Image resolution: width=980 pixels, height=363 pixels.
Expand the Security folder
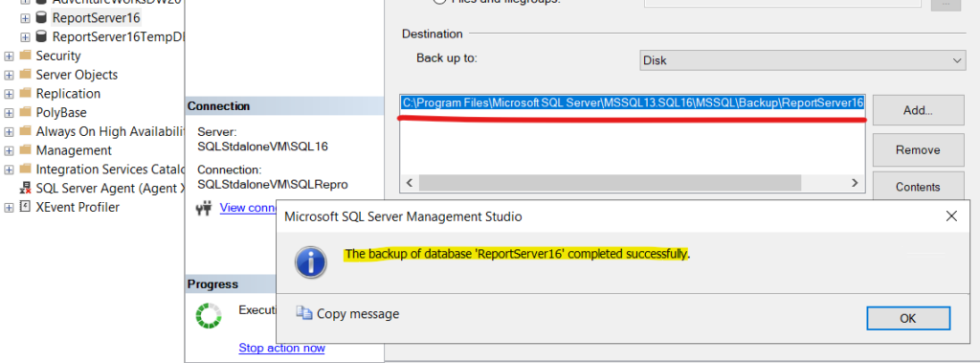click(9, 56)
